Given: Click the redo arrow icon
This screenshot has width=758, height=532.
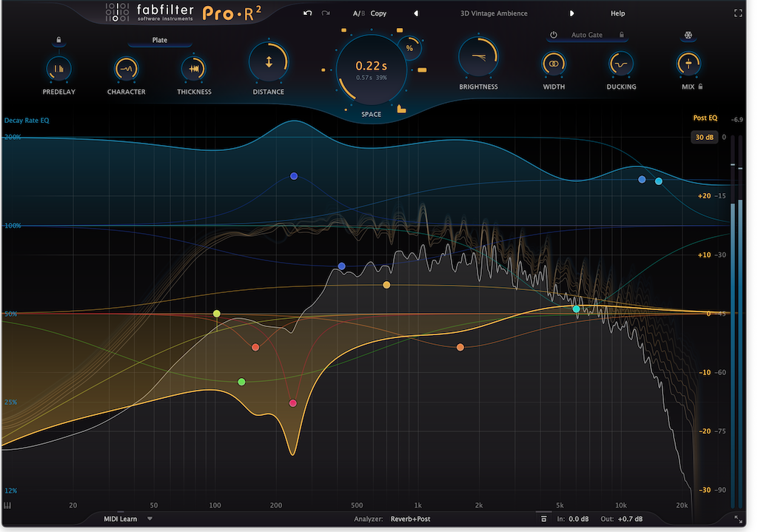Looking at the screenshot, I should [326, 13].
